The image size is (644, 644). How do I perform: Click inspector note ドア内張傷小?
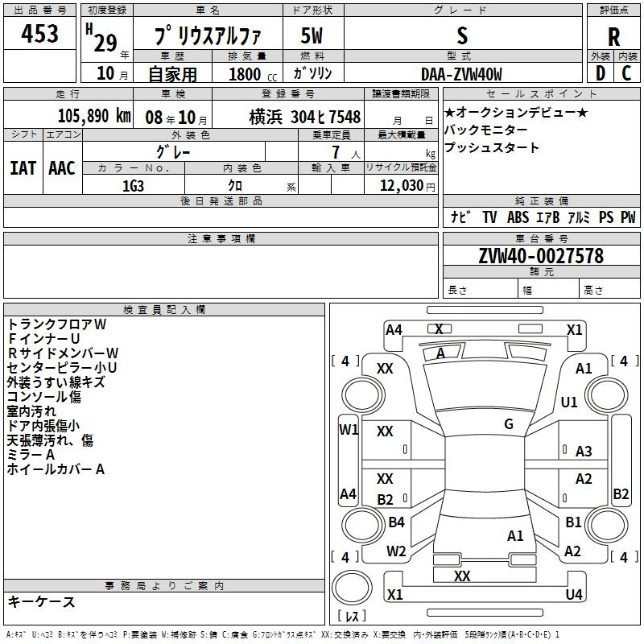pyautogui.click(x=43, y=426)
